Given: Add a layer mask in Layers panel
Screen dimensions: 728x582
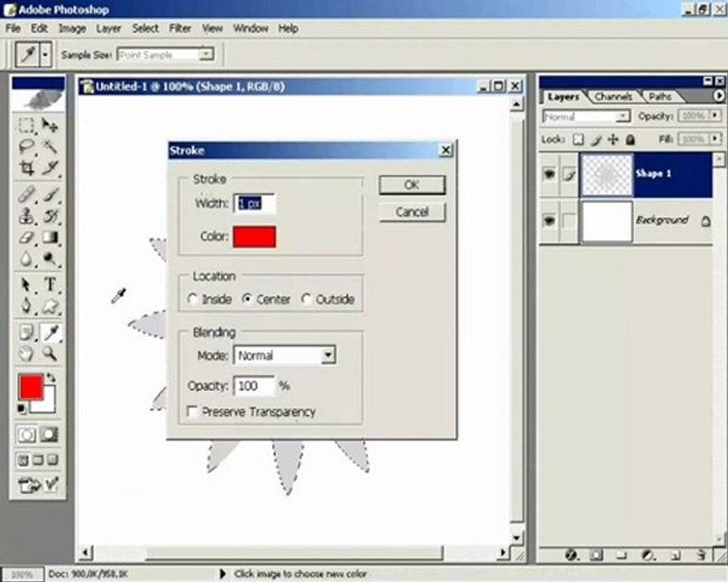Looking at the screenshot, I should (597, 555).
